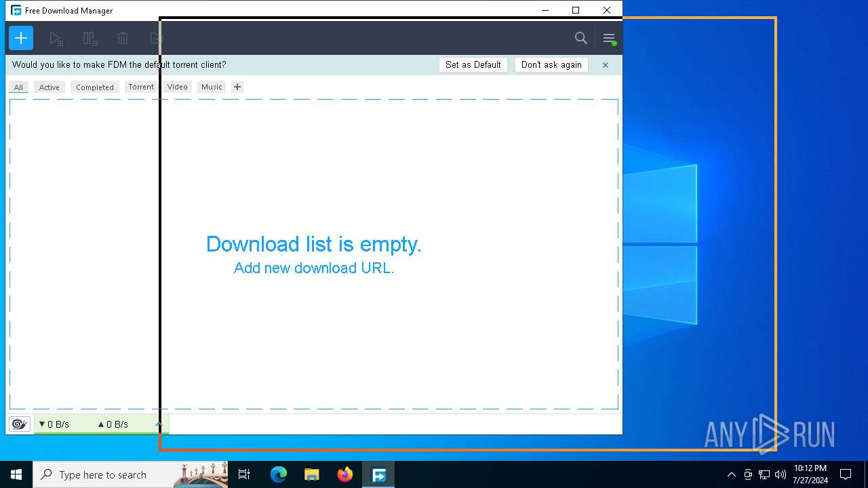The width and height of the screenshot is (868, 488).
Task: Launch Firefox from taskbar
Action: [345, 474]
